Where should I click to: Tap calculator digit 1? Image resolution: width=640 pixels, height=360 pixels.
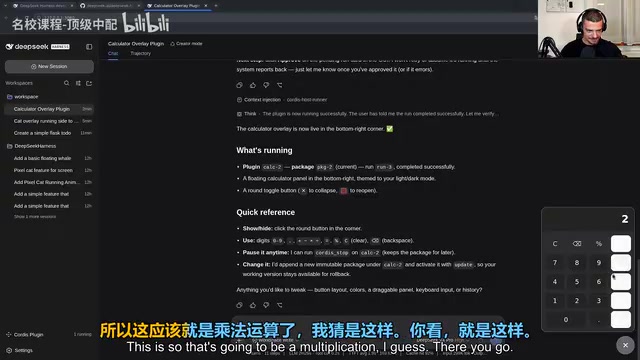555,301
